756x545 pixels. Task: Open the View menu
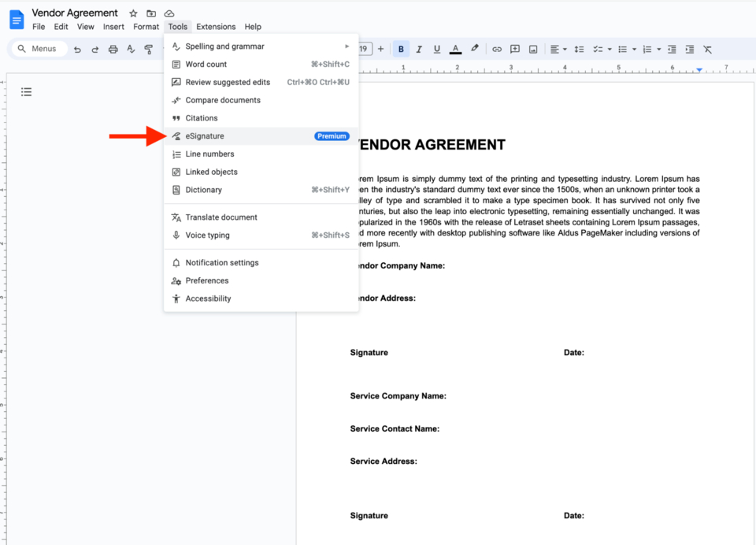coord(85,27)
